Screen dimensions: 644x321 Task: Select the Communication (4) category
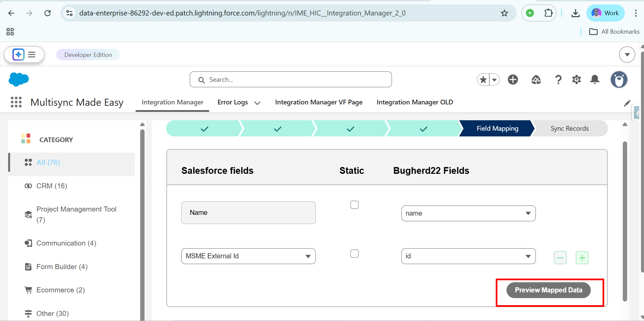click(x=71, y=243)
